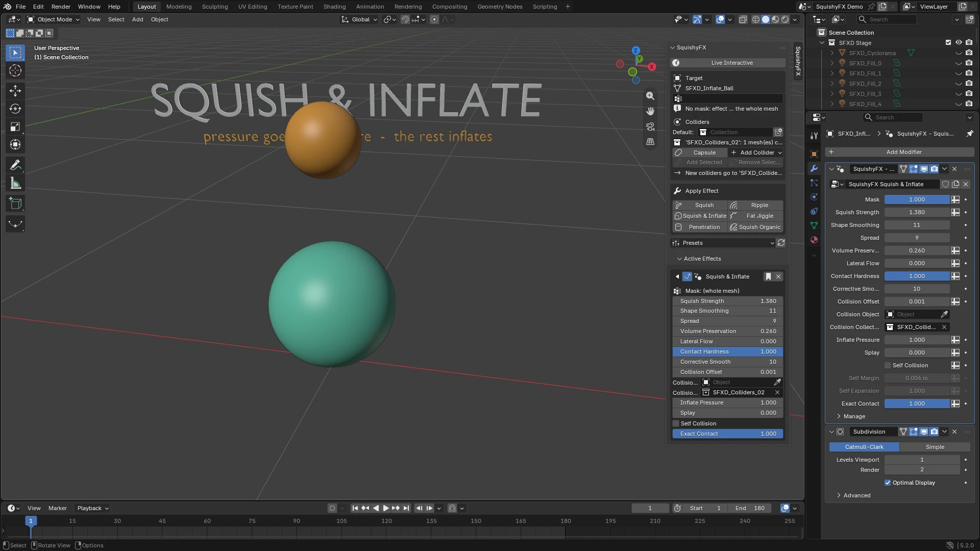Click the Add Modifier button
980x551 pixels.
pyautogui.click(x=900, y=152)
